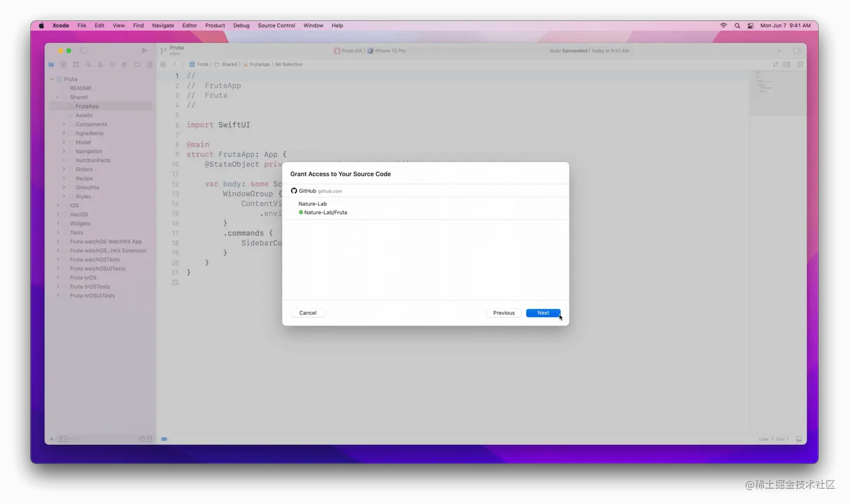Click the Build Succeeded activity status
This screenshot has width=849, height=504.
pos(589,51)
